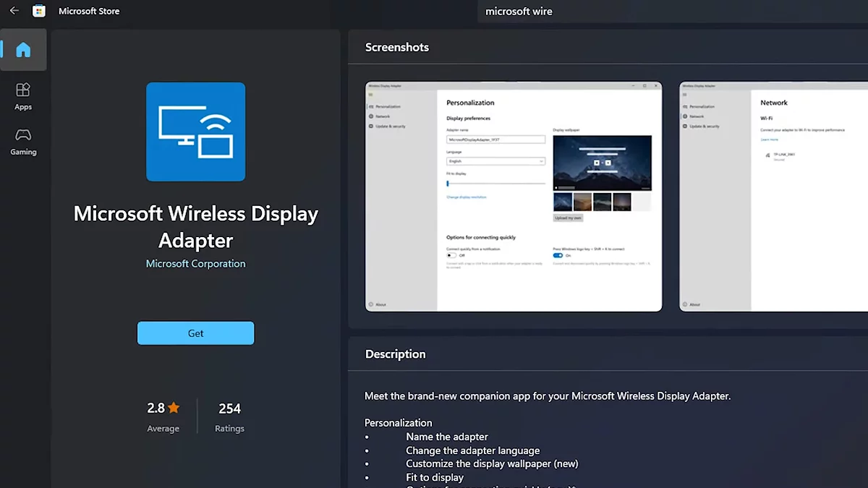Click the Get button
This screenshot has height=488, width=868.
tap(195, 333)
